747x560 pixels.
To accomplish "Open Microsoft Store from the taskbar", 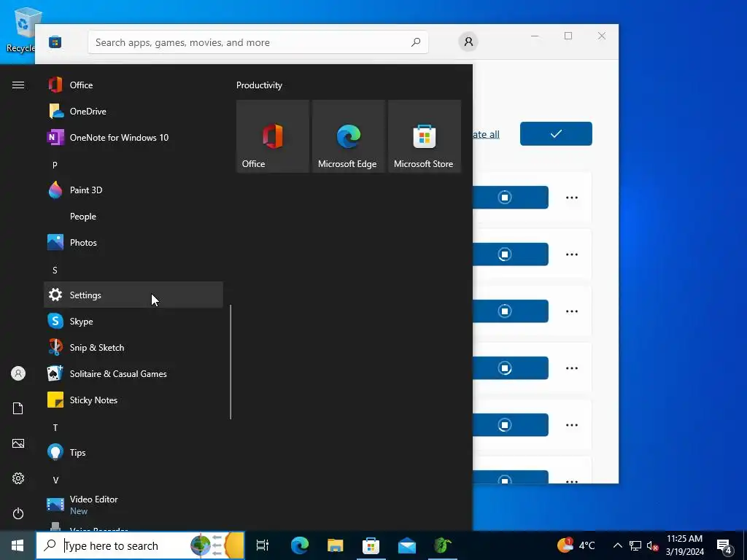I will pos(371,545).
